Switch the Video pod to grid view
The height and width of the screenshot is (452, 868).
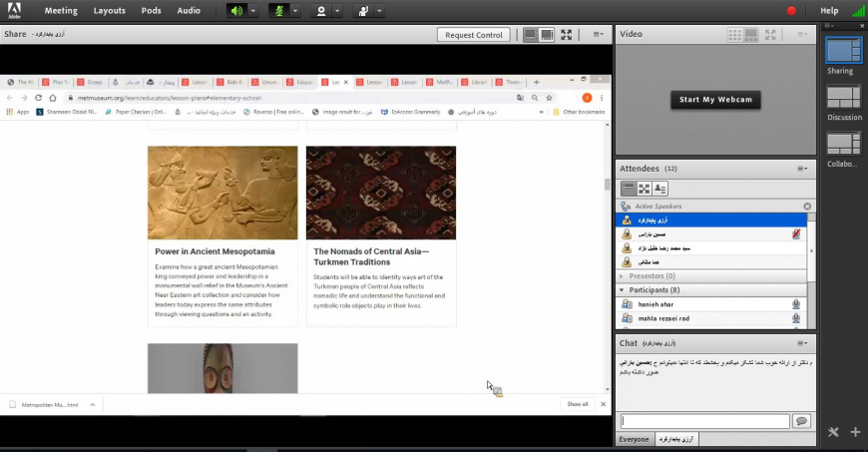coord(735,34)
